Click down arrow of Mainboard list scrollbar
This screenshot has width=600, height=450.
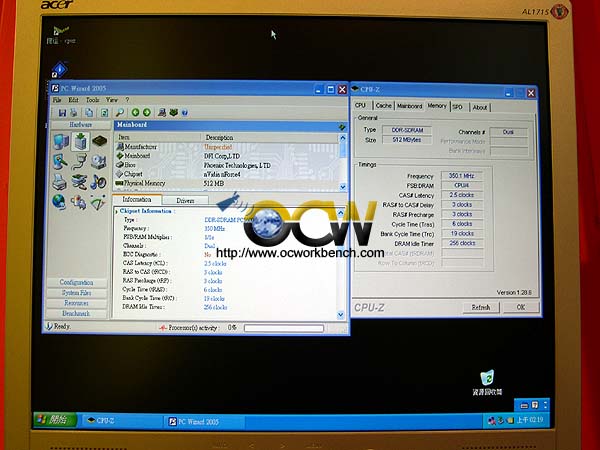[x=343, y=187]
